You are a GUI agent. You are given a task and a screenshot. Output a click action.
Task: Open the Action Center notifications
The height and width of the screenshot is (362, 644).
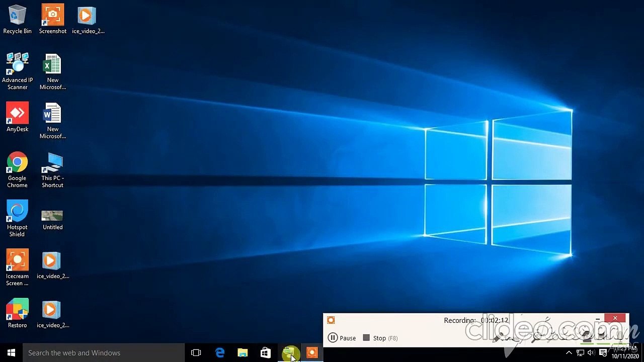click(602, 352)
